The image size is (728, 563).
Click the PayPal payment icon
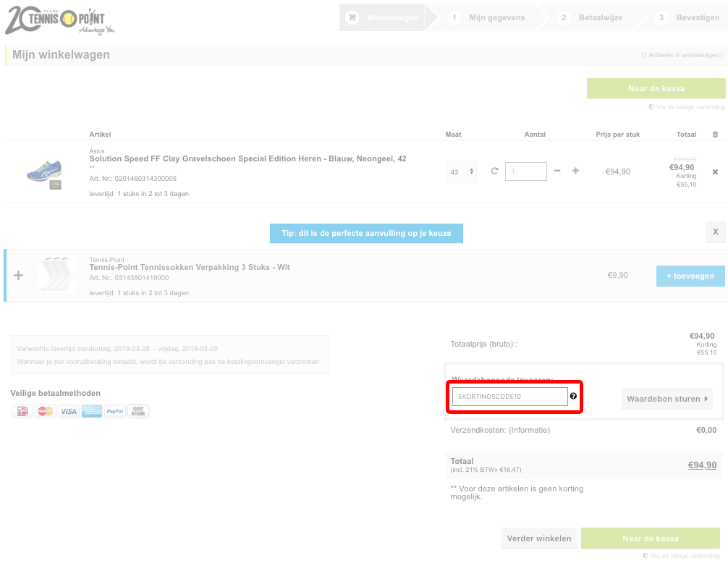coord(114,411)
